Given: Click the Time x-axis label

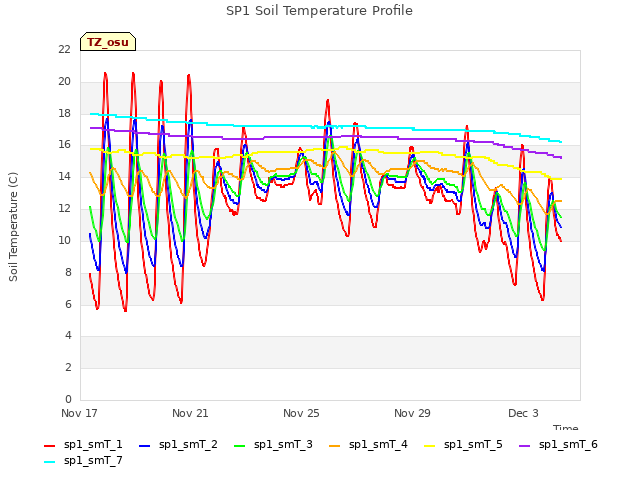Looking at the screenshot, I should tap(566, 427).
